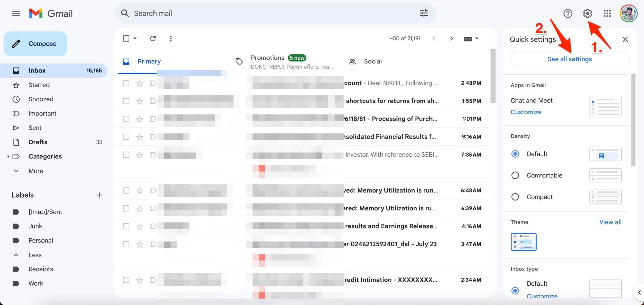The image size is (644, 305).
Task: Open the advanced search filters icon
Action: tap(424, 13)
